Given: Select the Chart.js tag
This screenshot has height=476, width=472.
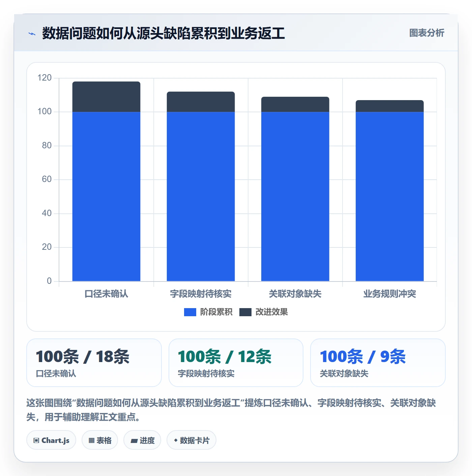Looking at the screenshot, I should coord(51,440).
